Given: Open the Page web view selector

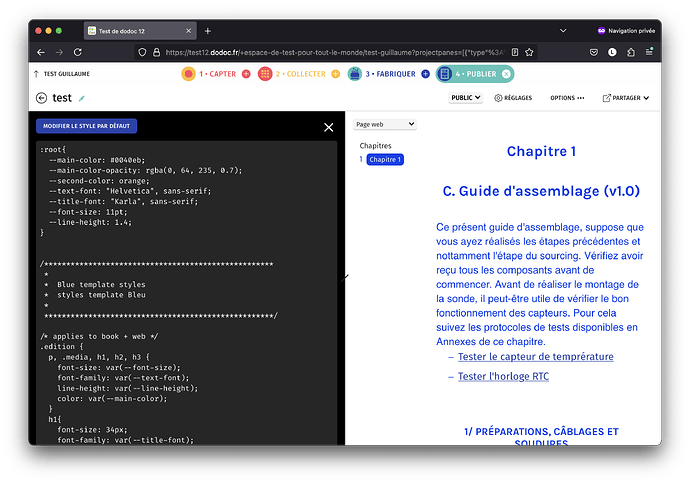Looking at the screenshot, I should (x=385, y=124).
